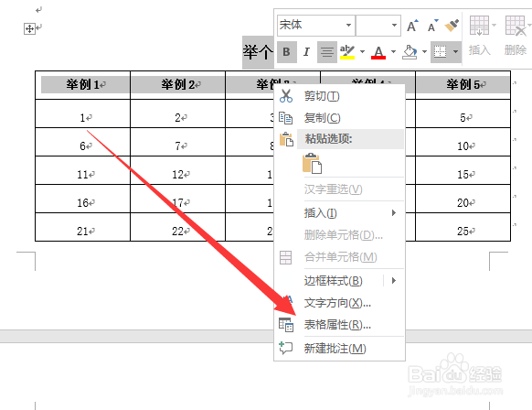Click the 粘贴选项 header clipboard icon
This screenshot has width=532, height=410.
286,139
